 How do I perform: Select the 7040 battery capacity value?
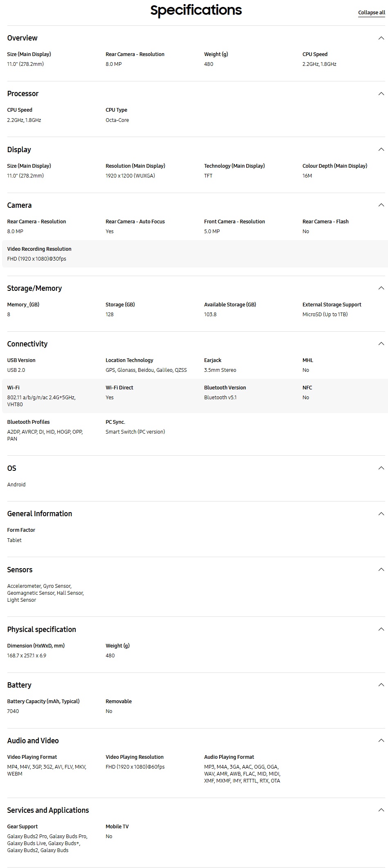click(x=13, y=711)
